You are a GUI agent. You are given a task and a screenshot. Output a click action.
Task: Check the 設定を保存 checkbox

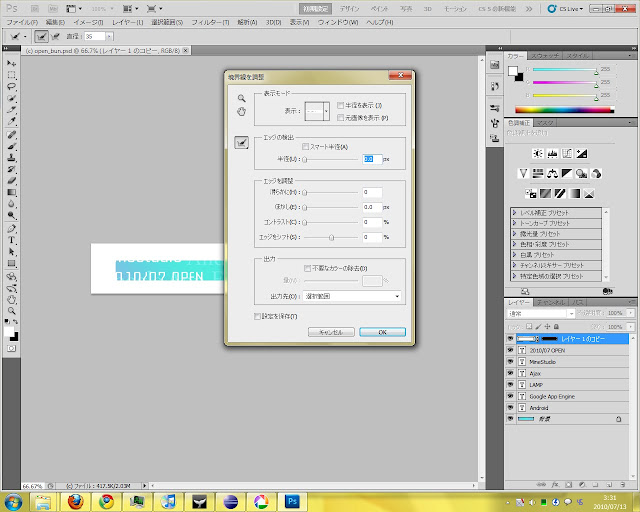pos(257,316)
